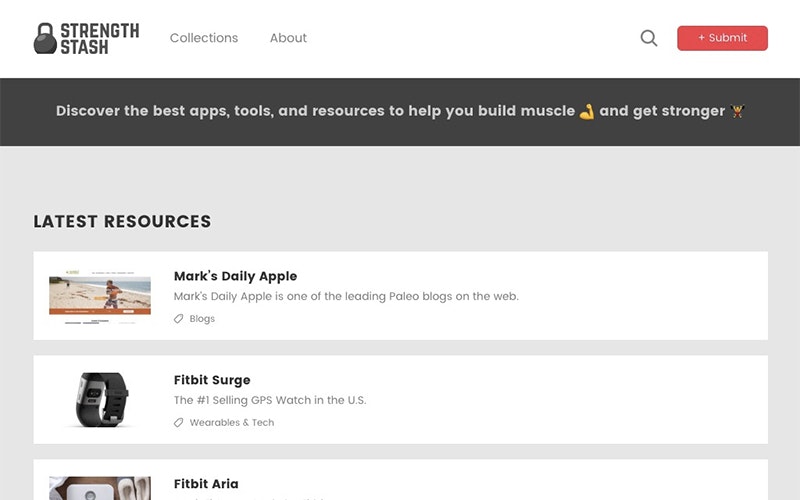The width and height of the screenshot is (800, 500).
Task: Open the Fitbit Surge title link
Action: click(212, 380)
